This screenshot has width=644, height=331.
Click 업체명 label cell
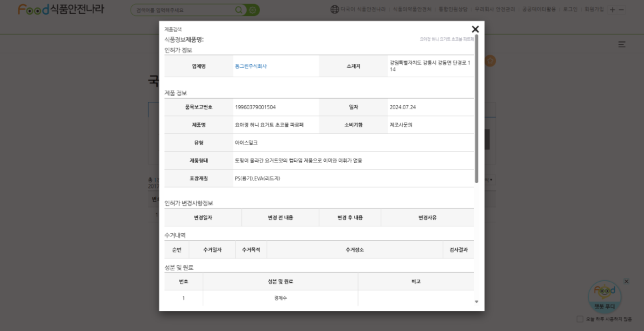(199, 66)
